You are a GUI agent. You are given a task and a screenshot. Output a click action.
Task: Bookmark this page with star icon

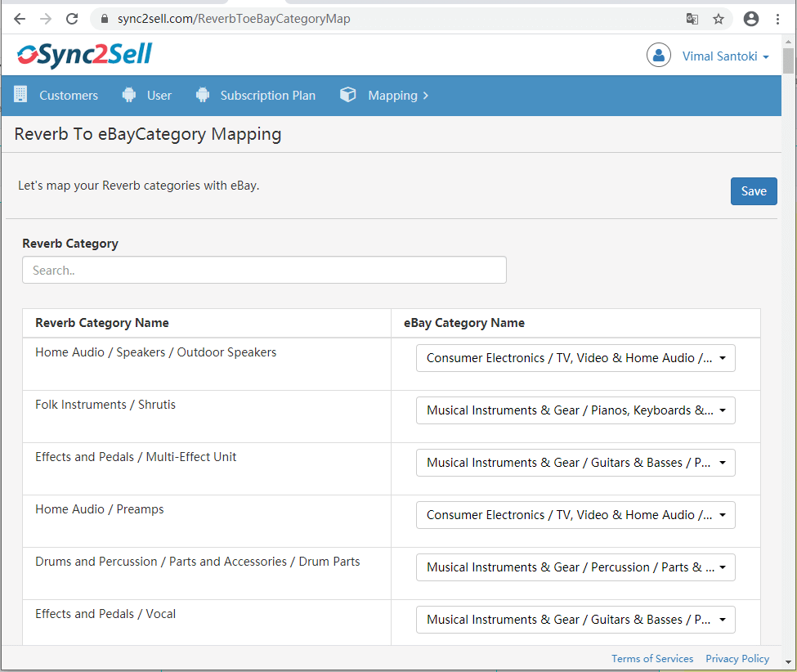tap(719, 19)
